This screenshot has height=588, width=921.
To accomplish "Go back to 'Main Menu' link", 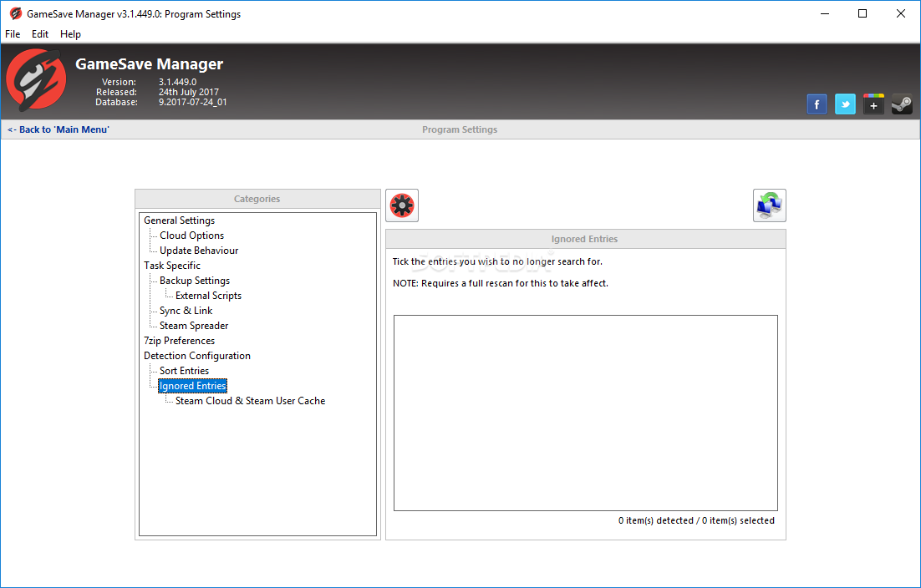I will [59, 129].
